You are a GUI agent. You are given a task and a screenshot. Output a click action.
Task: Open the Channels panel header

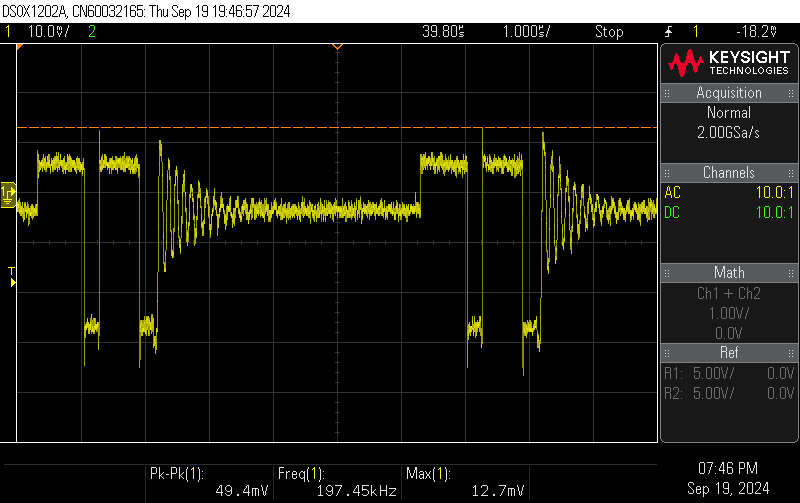click(729, 172)
